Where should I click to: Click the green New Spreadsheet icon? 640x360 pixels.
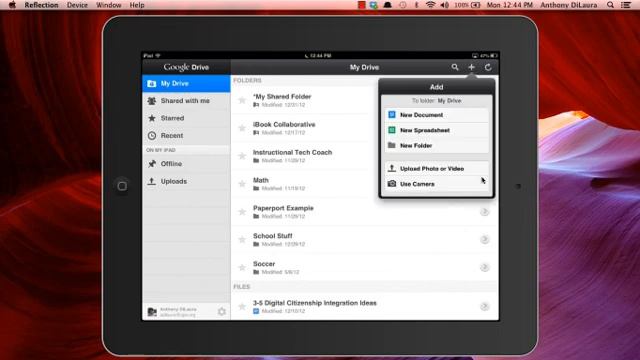[392, 130]
